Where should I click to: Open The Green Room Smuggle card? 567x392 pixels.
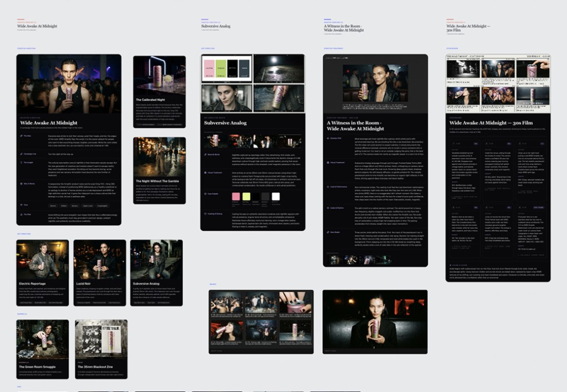click(x=43, y=349)
